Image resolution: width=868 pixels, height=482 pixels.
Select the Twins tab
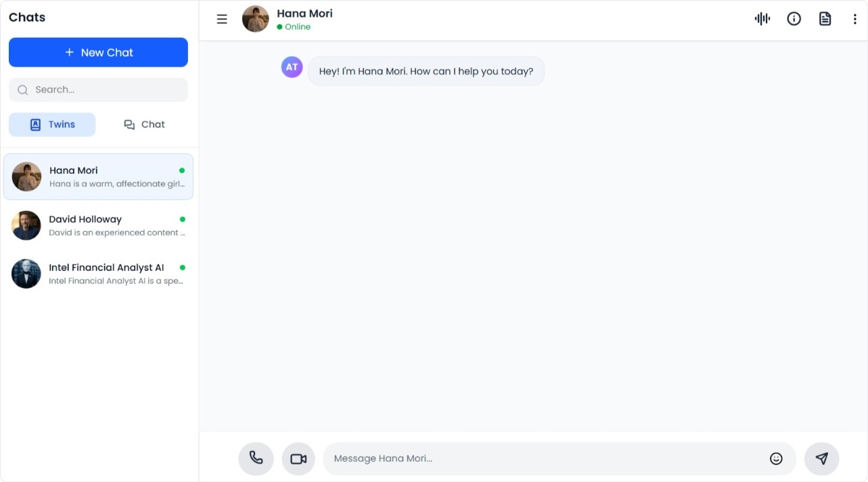click(x=52, y=124)
